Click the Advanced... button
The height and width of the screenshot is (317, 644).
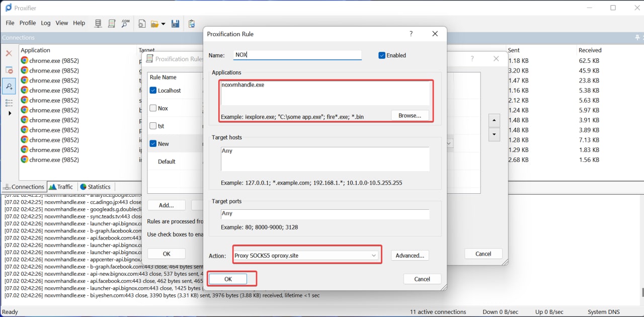point(410,256)
